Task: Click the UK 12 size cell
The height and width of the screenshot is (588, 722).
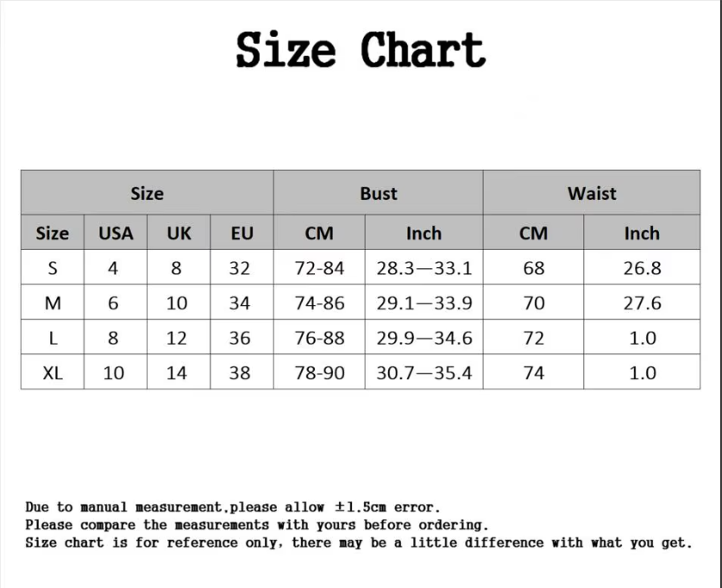Action: 176,337
